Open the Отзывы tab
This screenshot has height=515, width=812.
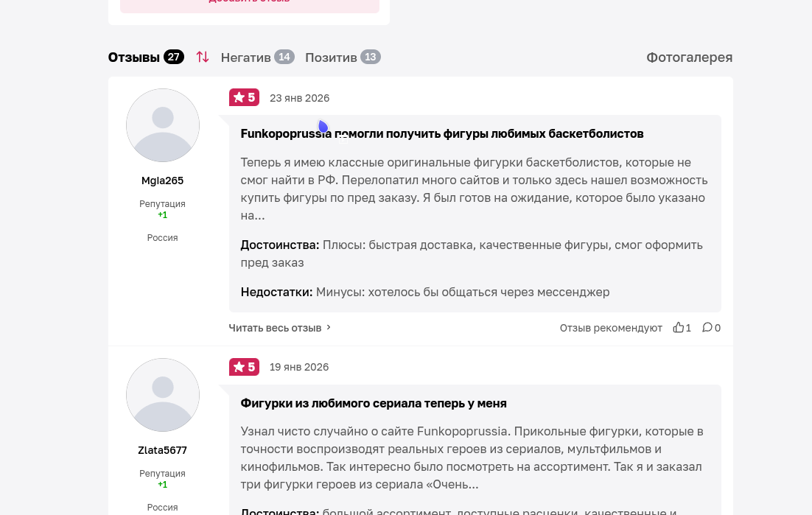click(133, 57)
